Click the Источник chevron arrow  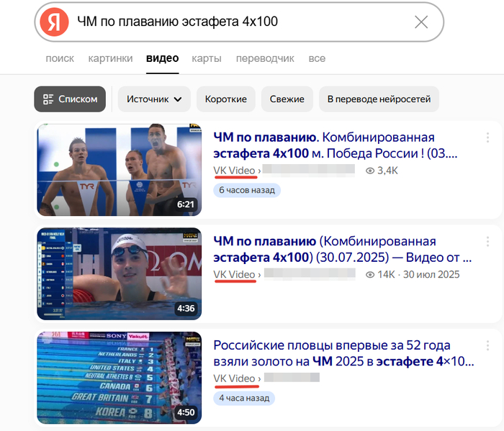178,99
